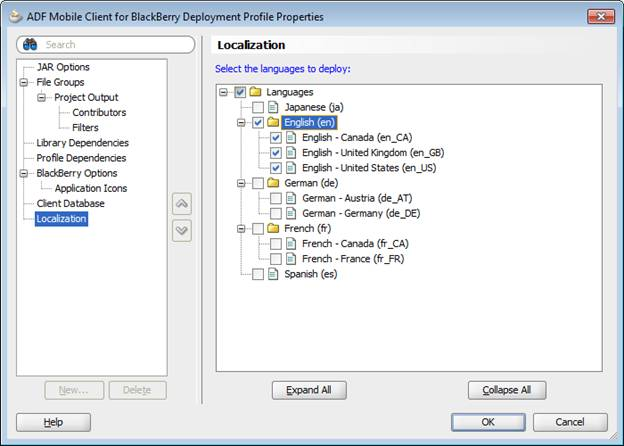
Task: Click the Spanish (es) document icon
Action: [x=273, y=274]
